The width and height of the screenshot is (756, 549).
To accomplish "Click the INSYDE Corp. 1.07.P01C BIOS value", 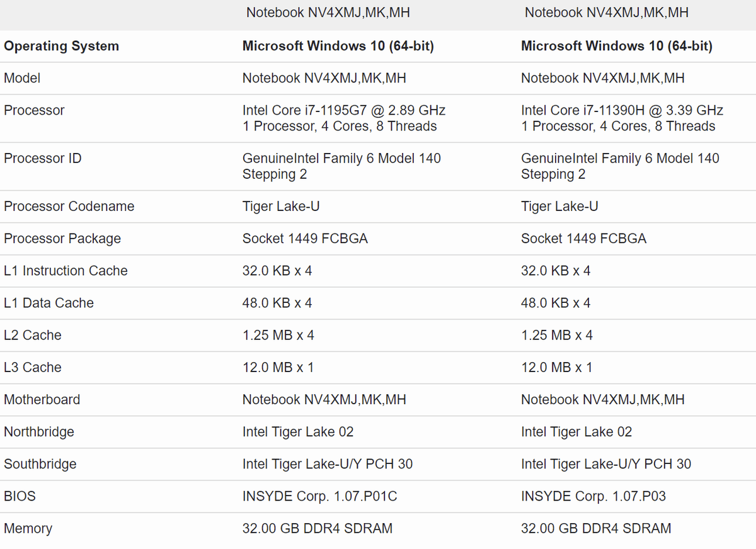I will click(319, 496).
